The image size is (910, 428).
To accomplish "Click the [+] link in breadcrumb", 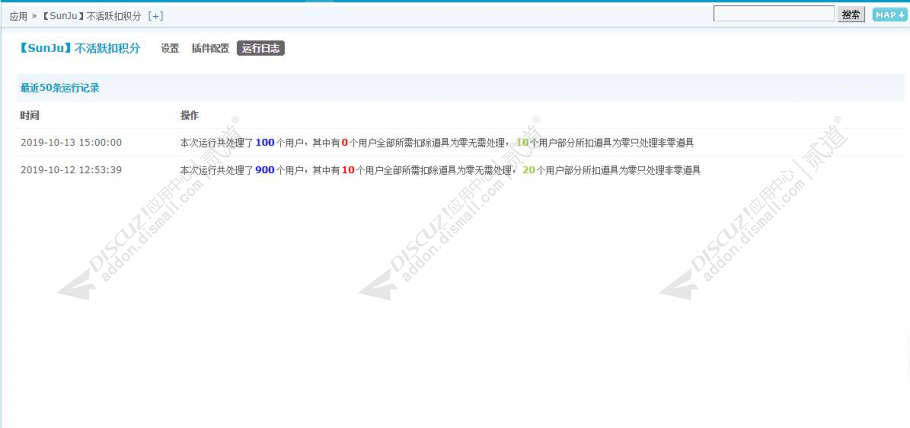I will (156, 16).
